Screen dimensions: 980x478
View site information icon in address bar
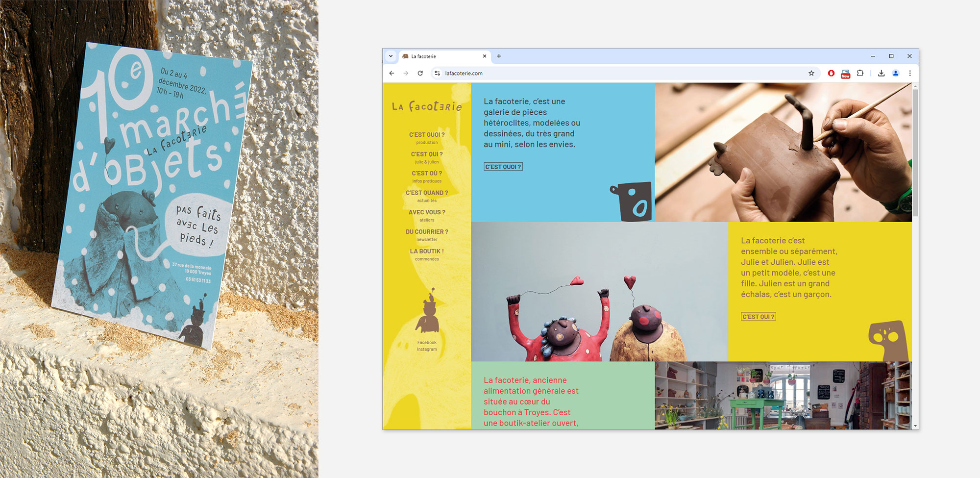coord(437,73)
